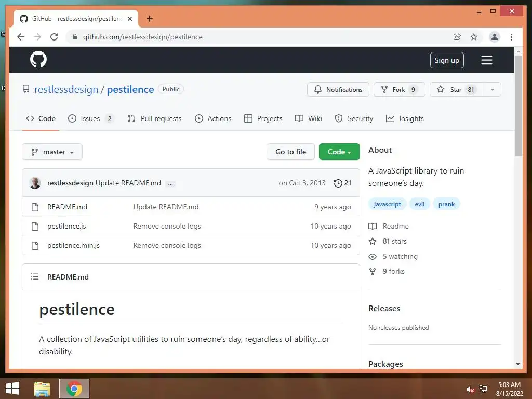Click the browser back arrow
532x399 pixels.
coord(21,37)
